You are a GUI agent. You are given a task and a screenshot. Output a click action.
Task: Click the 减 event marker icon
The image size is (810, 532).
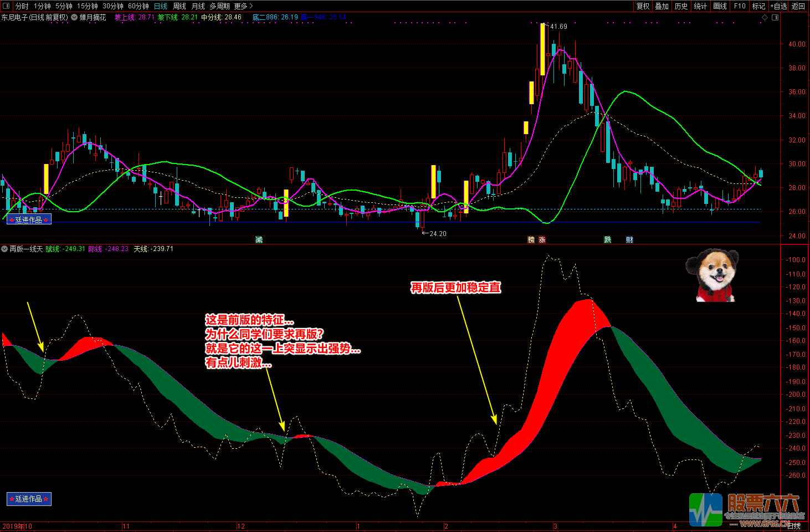pos(259,240)
